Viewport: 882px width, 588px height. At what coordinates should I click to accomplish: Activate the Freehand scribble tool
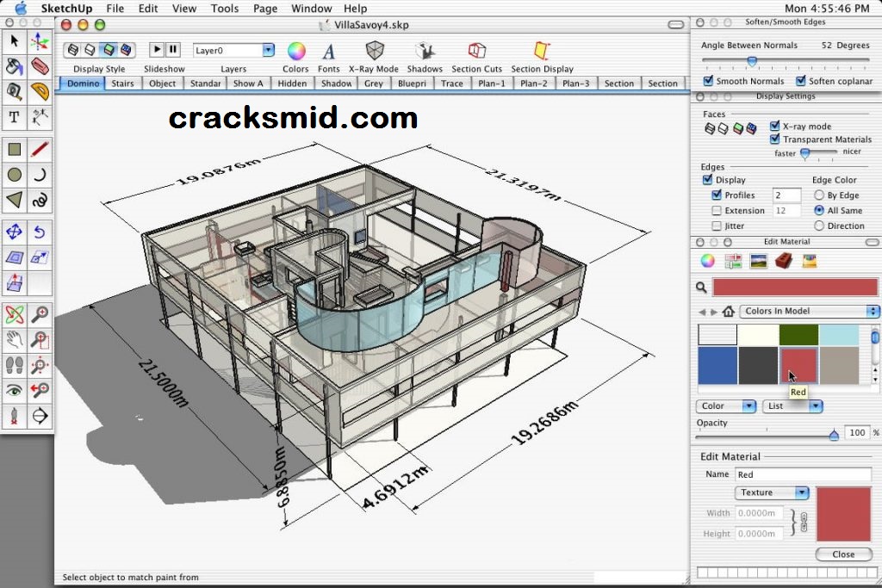(x=40, y=200)
